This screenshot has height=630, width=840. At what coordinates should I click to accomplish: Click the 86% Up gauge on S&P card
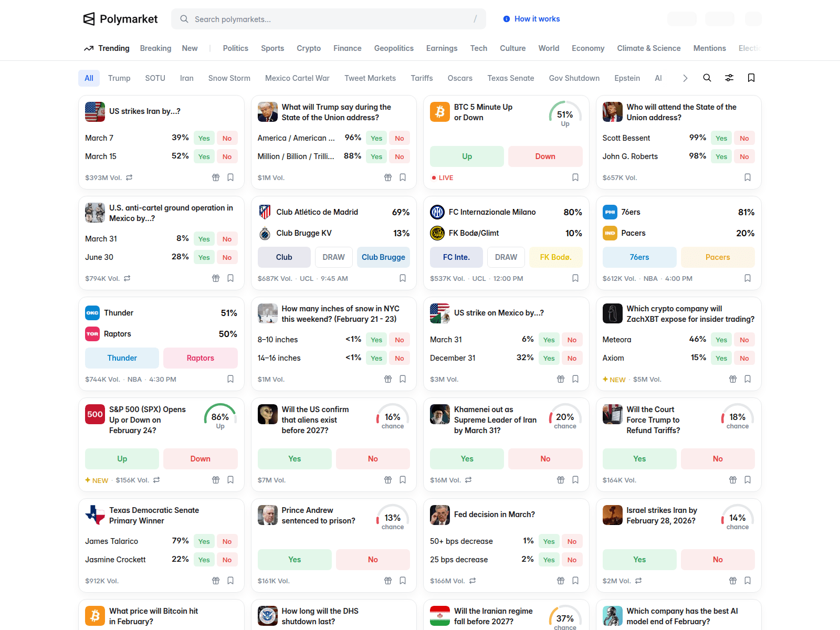click(x=220, y=417)
